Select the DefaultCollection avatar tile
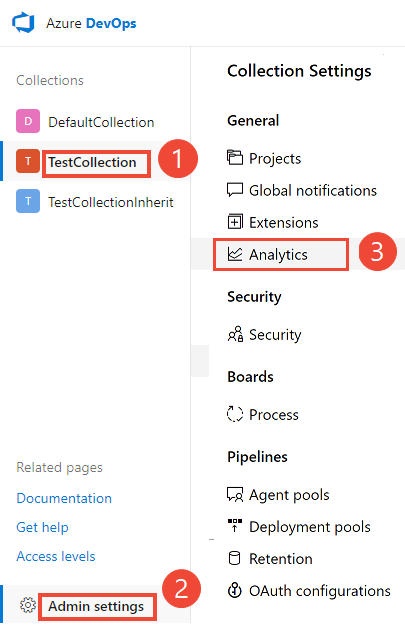 [28, 121]
